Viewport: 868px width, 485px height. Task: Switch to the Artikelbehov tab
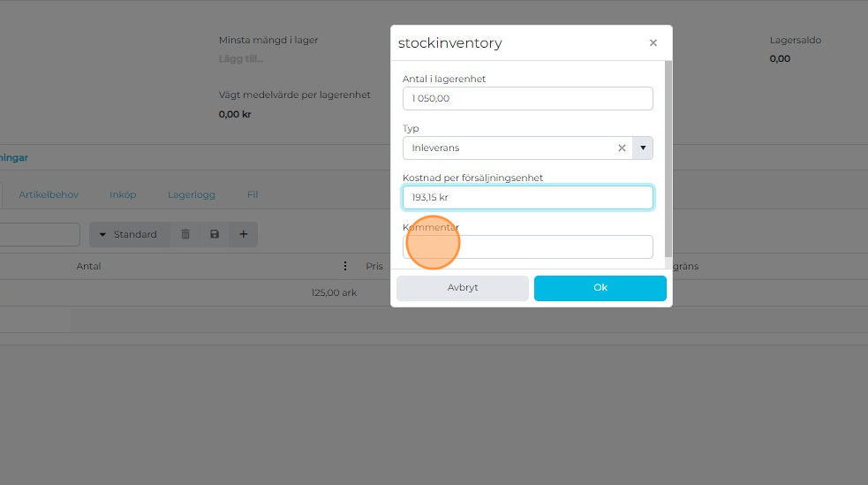point(49,194)
